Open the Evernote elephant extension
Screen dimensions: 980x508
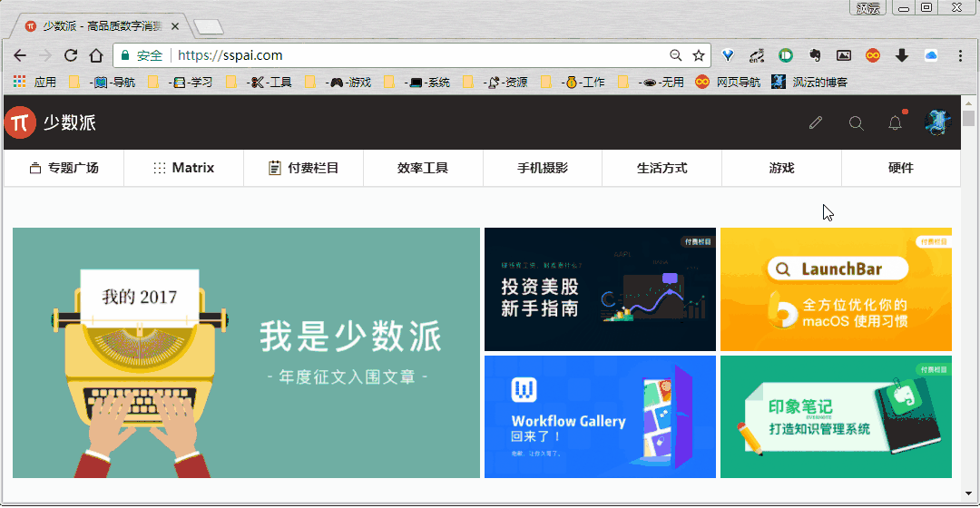[814, 55]
